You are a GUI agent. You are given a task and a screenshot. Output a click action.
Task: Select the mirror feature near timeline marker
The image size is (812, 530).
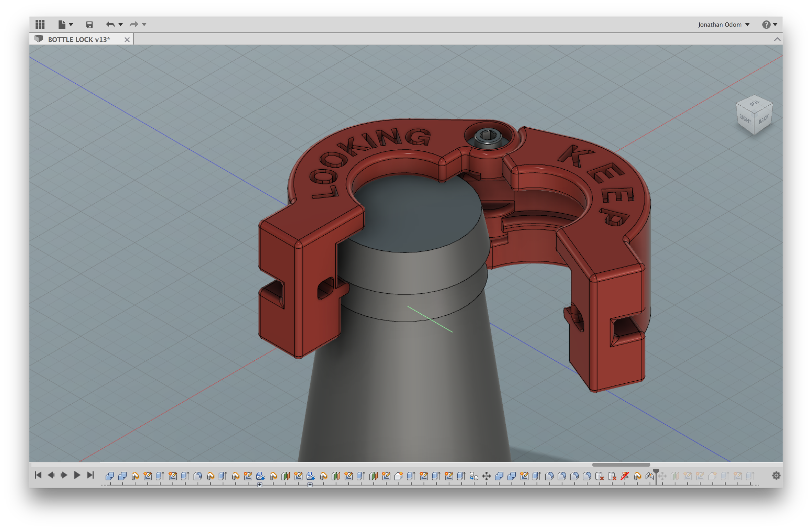pyautogui.click(x=650, y=476)
